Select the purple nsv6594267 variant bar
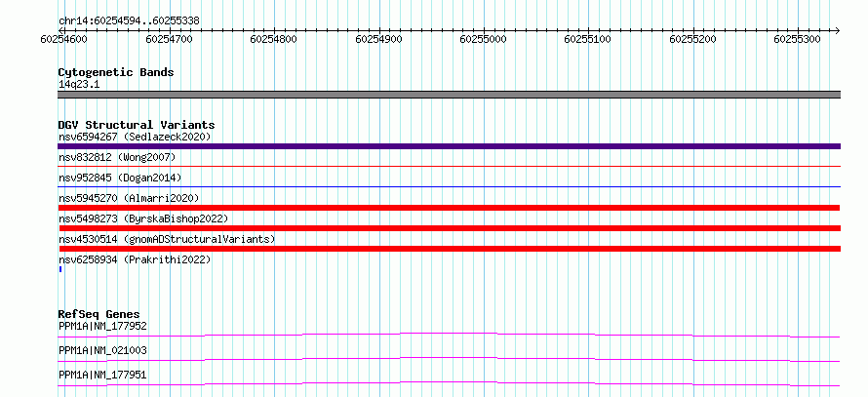This screenshot has height=397, width=868. pos(449,146)
